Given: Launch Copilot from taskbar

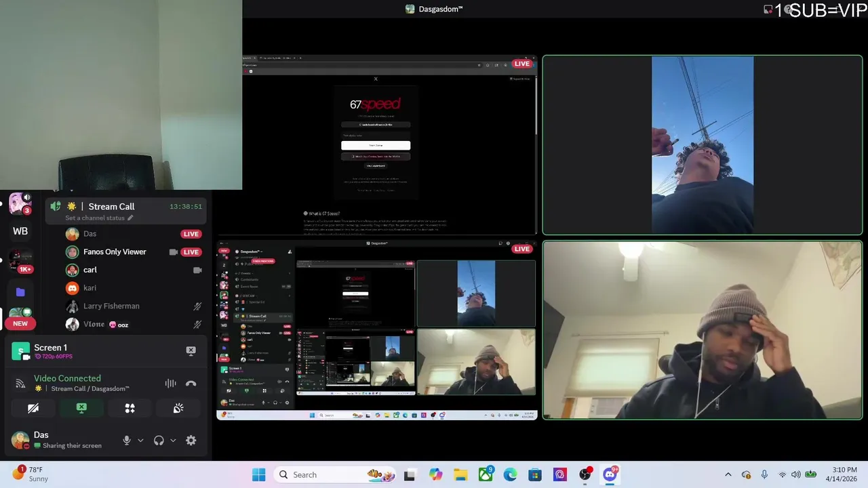Looking at the screenshot, I should click(435, 475).
